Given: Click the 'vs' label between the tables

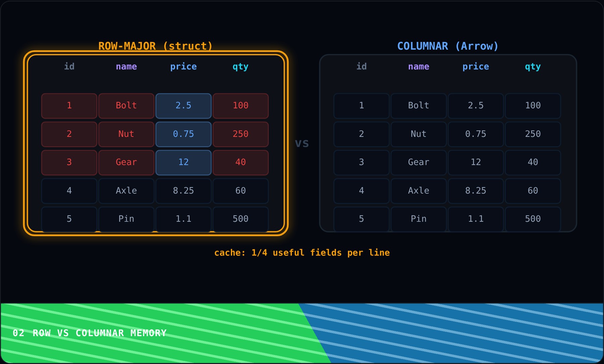Looking at the screenshot, I should [302, 144].
